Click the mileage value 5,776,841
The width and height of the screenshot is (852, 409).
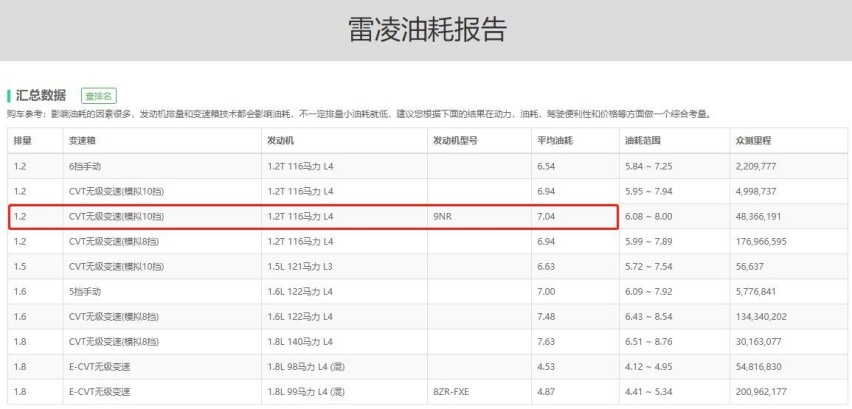756,292
